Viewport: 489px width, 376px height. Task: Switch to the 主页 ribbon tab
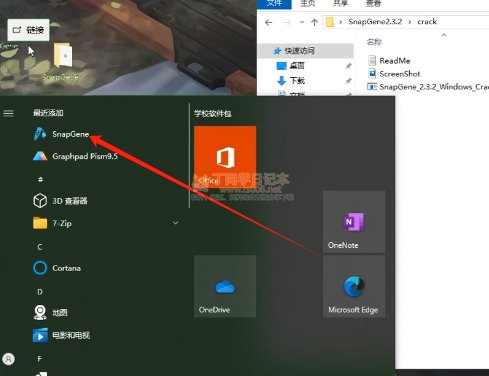(x=307, y=4)
